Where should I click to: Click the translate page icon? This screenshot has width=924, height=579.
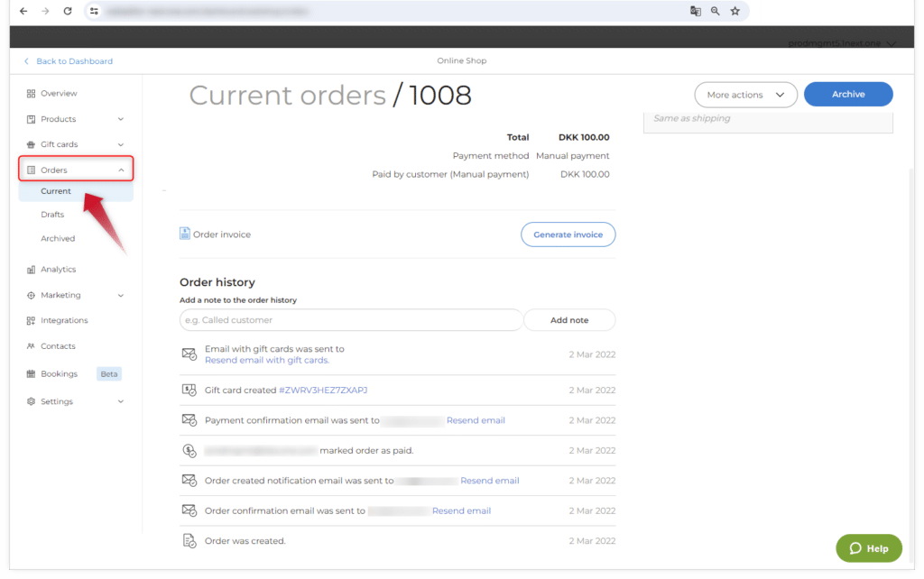tap(695, 11)
